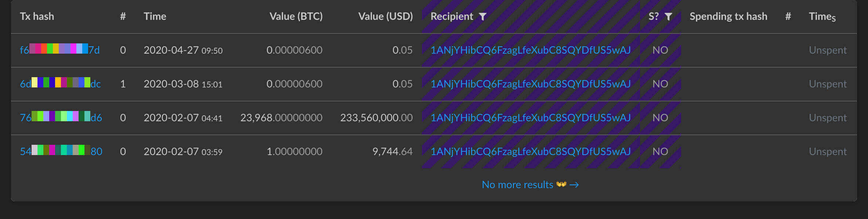The width and height of the screenshot is (868, 219).
Task: Open recipient address in the 2020-04-27 row
Action: tap(530, 50)
